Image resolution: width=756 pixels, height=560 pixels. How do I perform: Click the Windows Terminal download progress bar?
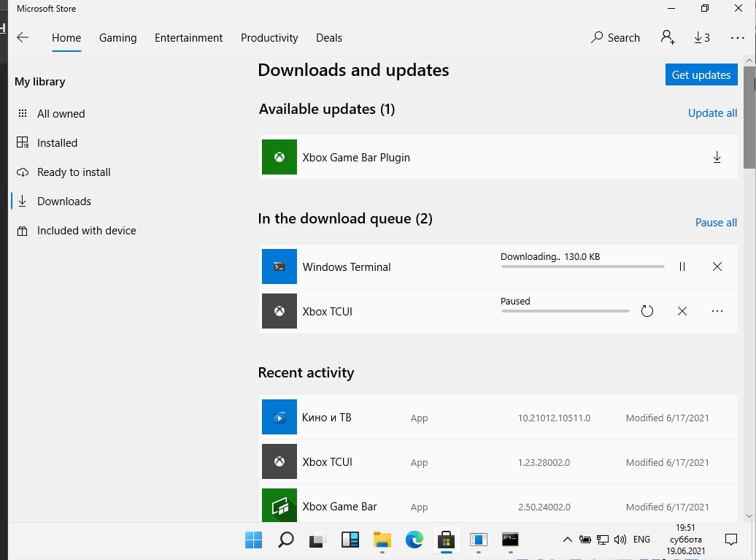[582, 266]
